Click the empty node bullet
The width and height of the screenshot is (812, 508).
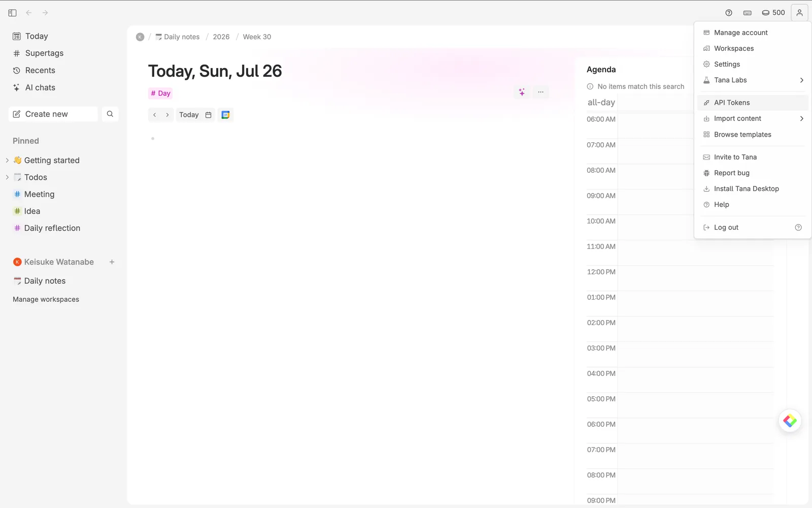pyautogui.click(x=153, y=139)
